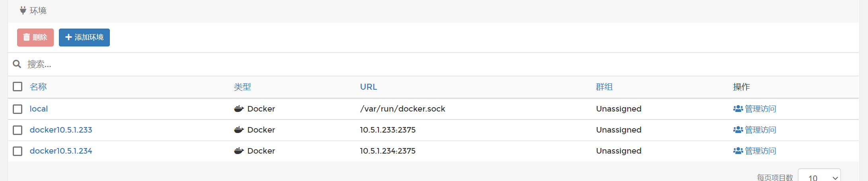The width and height of the screenshot is (868, 181).
Task: Click users icon in the local row
Action: tap(738, 109)
